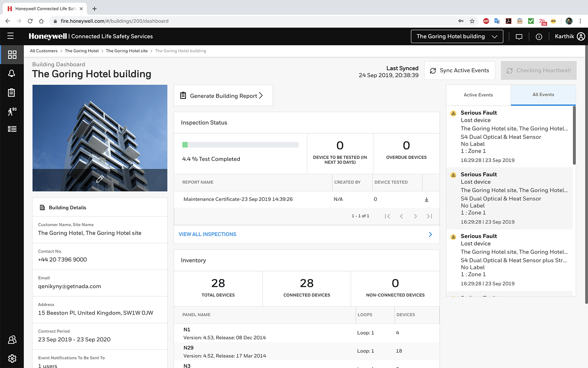588x368 pixels.
Task: Open notifications bell in sidebar
Action: [12, 73]
